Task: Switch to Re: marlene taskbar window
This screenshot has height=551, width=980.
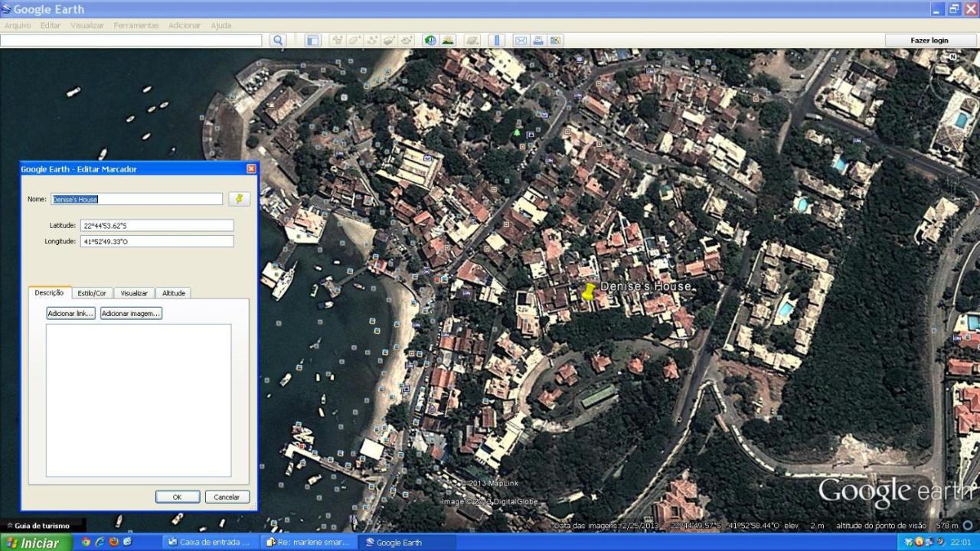Action: point(308,543)
